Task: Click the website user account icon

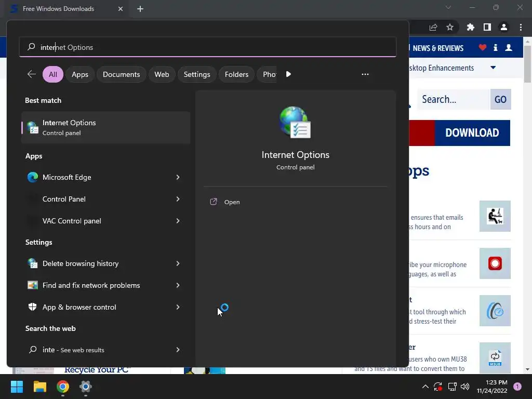Action: pos(509,47)
